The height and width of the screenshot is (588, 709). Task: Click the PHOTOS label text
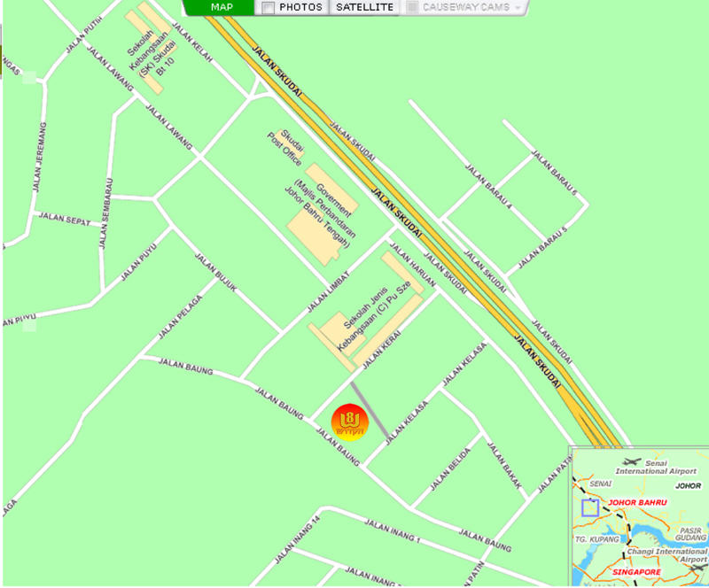coord(300,7)
